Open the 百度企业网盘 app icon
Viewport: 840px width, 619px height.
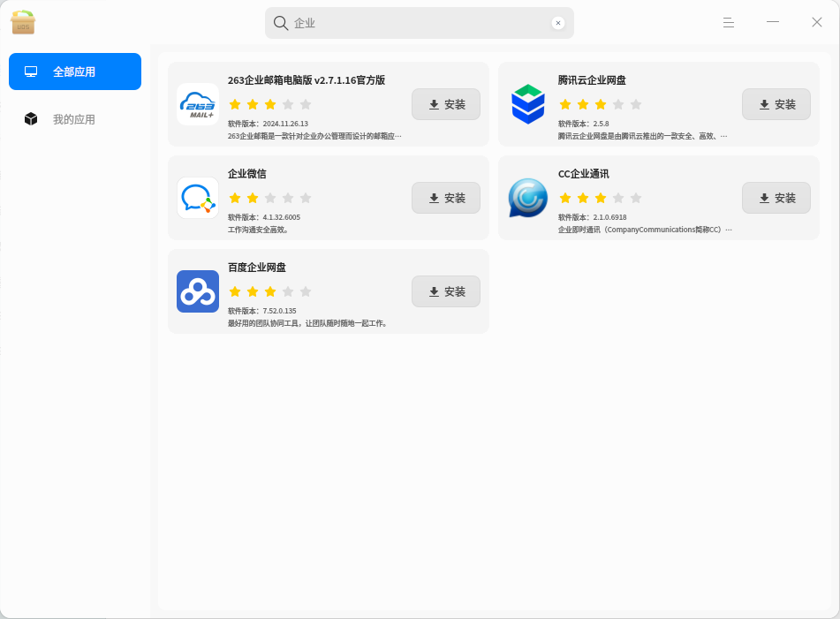[x=198, y=291]
